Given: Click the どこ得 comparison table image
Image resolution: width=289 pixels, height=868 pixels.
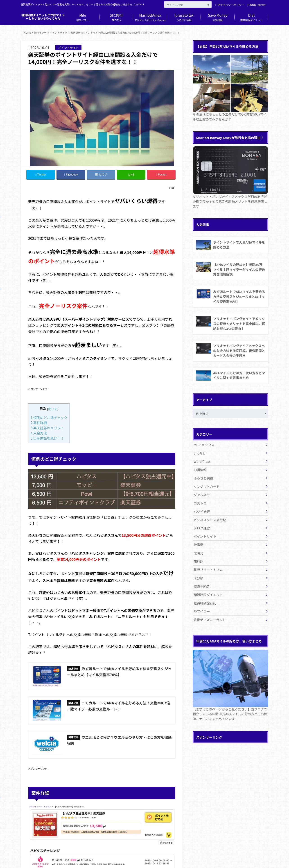Looking at the screenshot, I should point(102,489).
